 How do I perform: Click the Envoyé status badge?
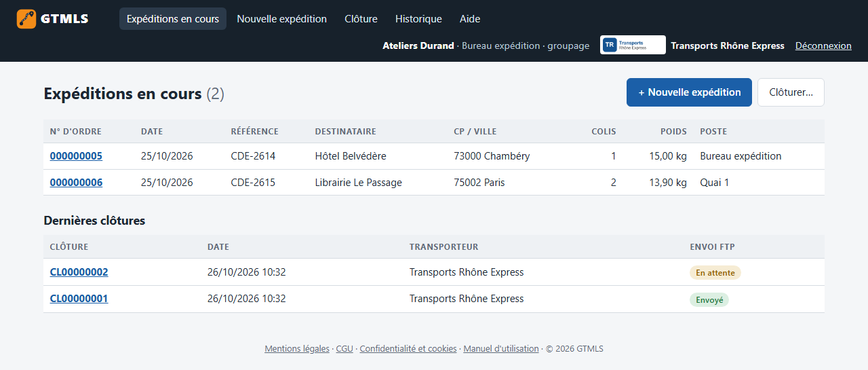709,299
